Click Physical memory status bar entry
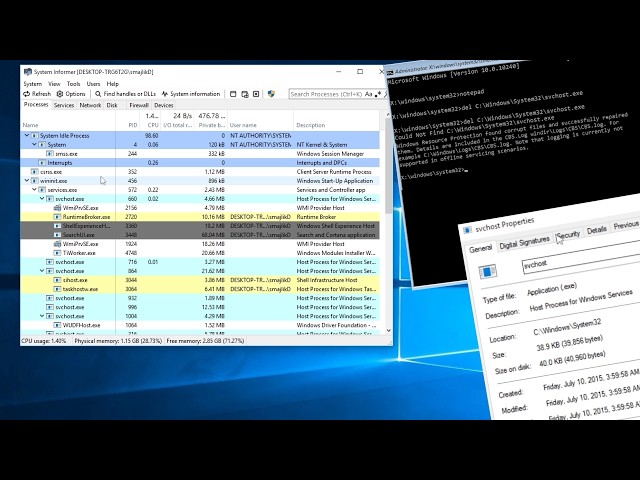The width and height of the screenshot is (640, 480). point(118,340)
